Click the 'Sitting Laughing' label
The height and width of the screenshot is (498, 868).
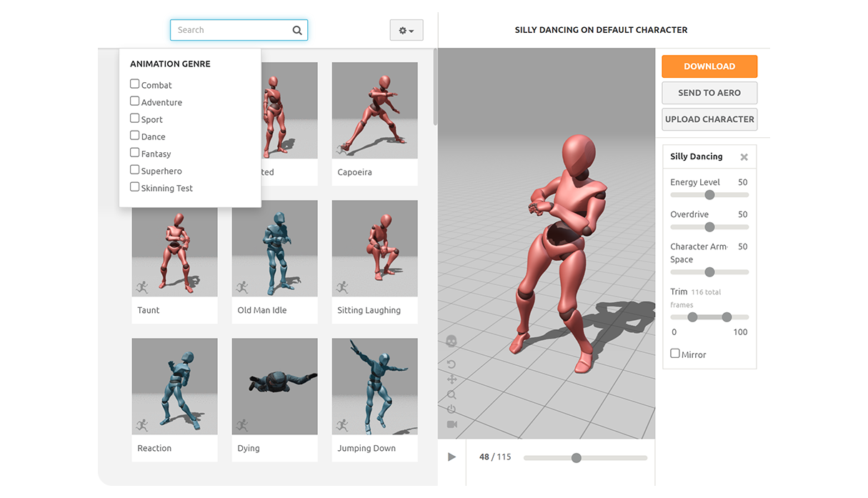pyautogui.click(x=369, y=311)
